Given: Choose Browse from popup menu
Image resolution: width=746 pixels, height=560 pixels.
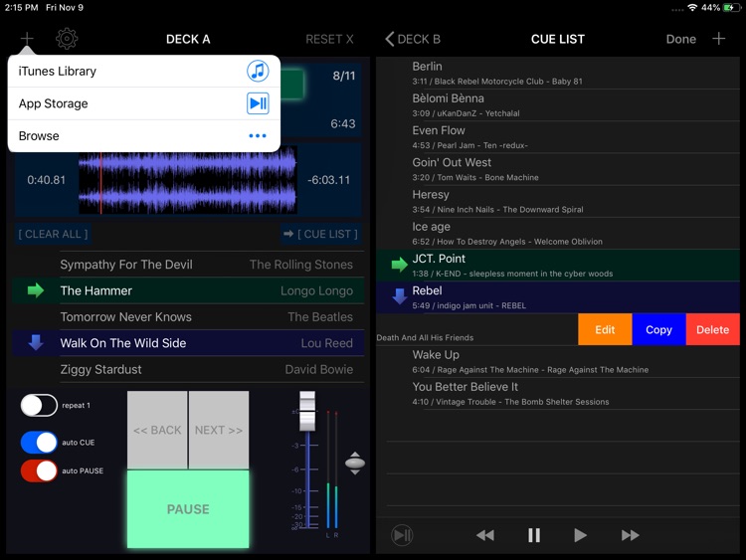Looking at the screenshot, I should coord(143,136).
